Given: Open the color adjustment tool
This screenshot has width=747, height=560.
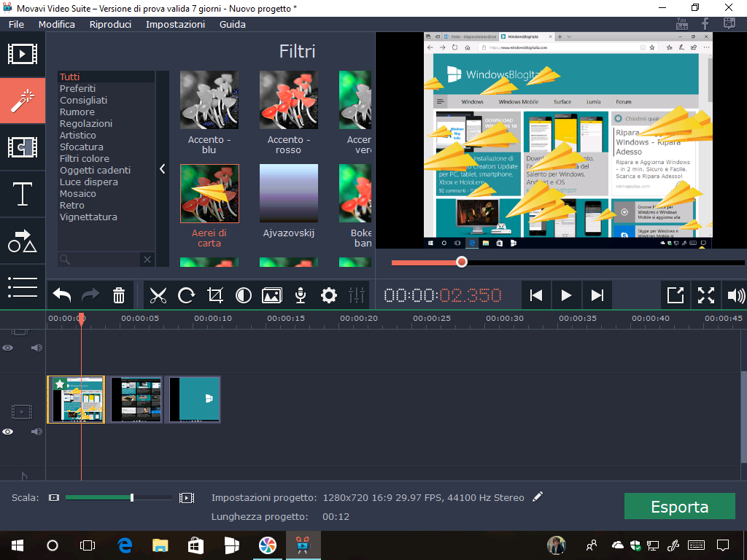Looking at the screenshot, I should (x=244, y=295).
